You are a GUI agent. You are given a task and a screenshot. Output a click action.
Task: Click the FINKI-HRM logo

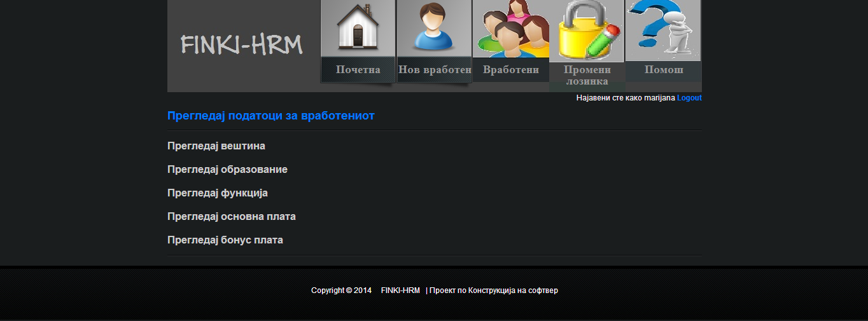coord(242,45)
